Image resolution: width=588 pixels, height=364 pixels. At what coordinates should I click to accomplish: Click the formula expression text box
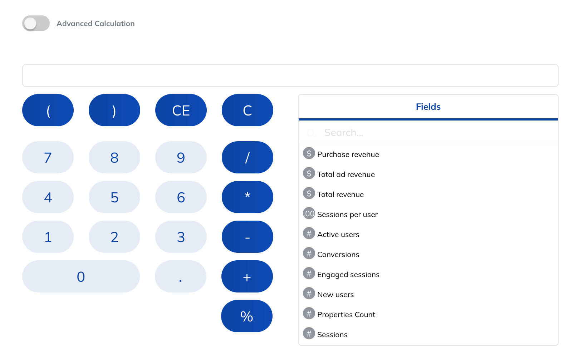[290, 75]
